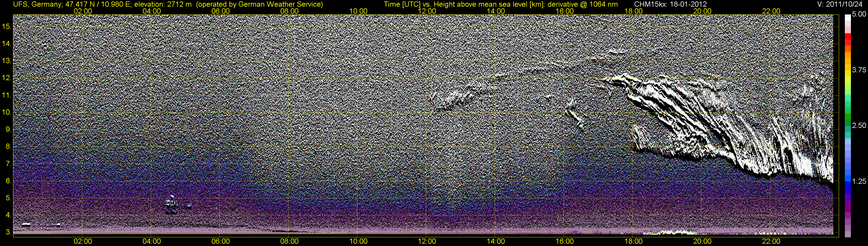
Task: Click the colorbar value 2.50
Action: (x=859, y=125)
